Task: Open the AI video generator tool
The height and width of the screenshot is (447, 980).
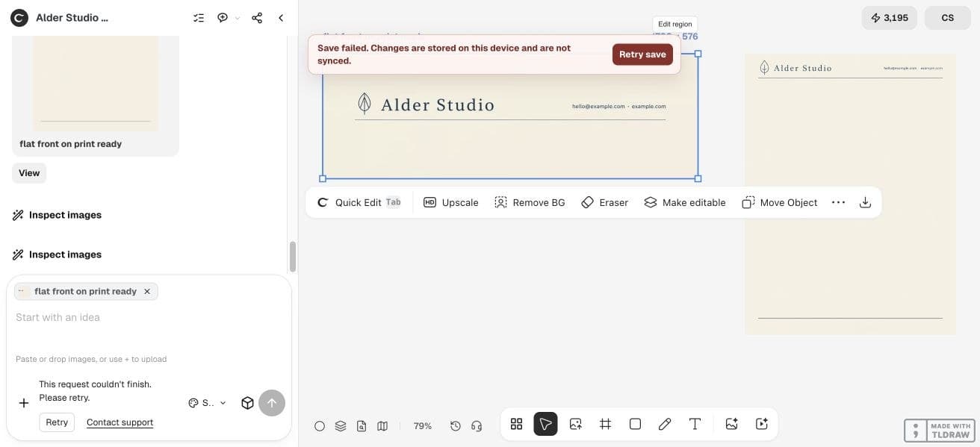Action: (x=762, y=424)
